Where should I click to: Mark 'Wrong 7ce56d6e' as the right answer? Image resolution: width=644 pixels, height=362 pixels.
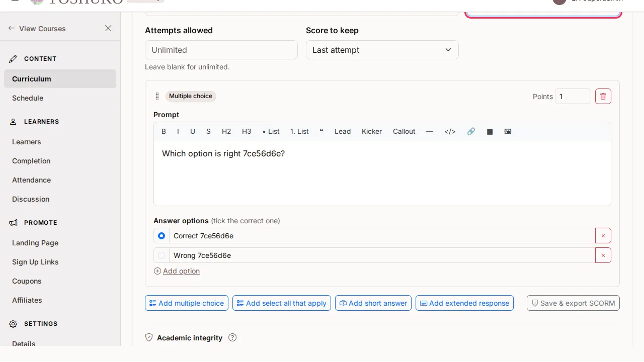coord(162,255)
